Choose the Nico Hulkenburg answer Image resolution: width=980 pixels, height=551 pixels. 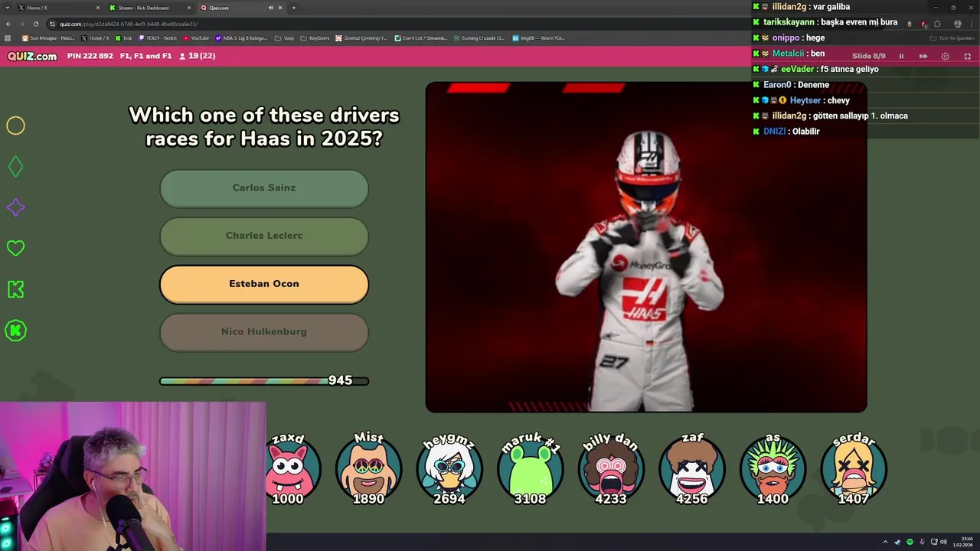(264, 332)
